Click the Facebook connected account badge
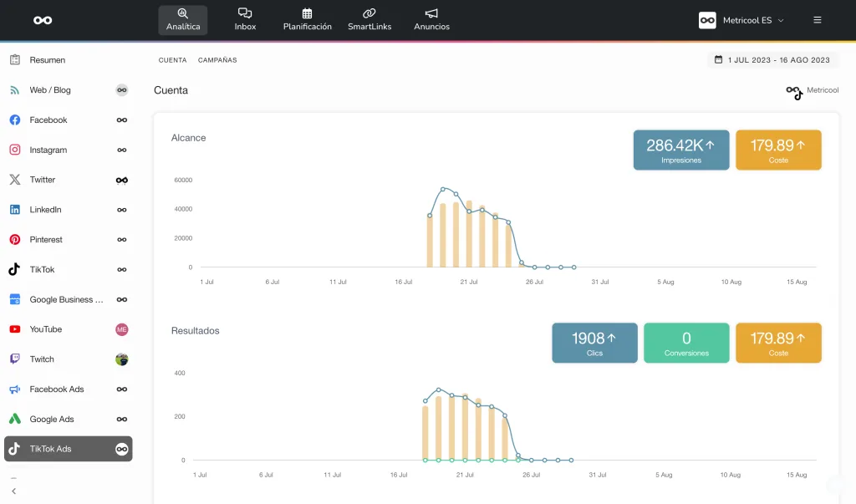 pyautogui.click(x=122, y=120)
